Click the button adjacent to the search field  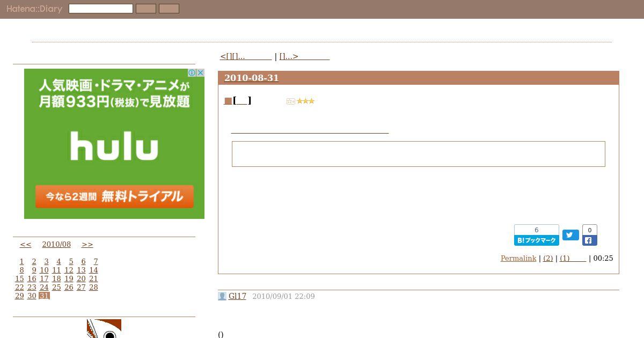coord(146,9)
